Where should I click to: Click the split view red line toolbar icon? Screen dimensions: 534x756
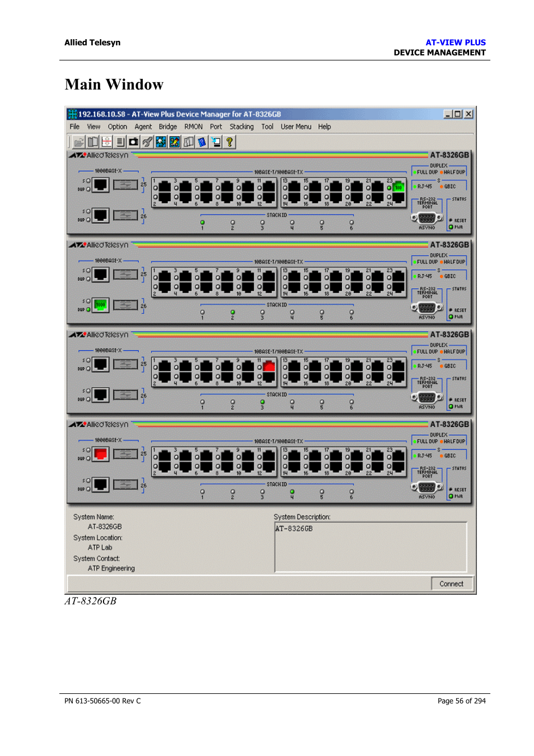[106, 142]
